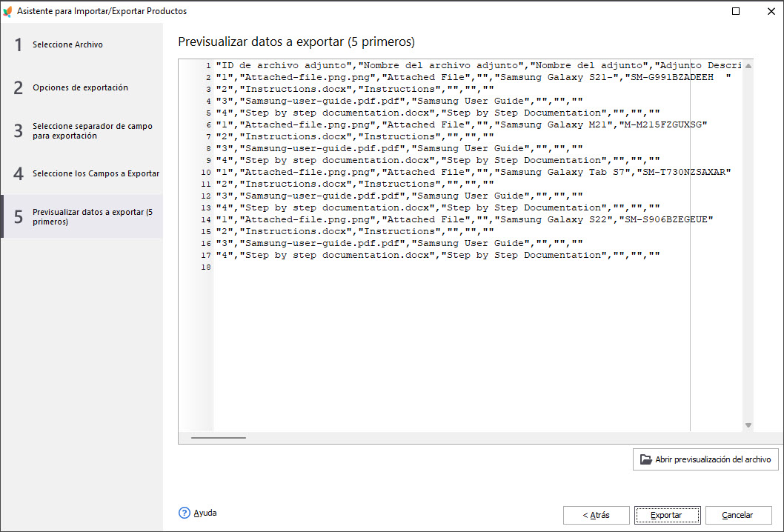This screenshot has width=784, height=532.
Task: Go to step 1 Seleccione Archivo
Action: (82, 44)
